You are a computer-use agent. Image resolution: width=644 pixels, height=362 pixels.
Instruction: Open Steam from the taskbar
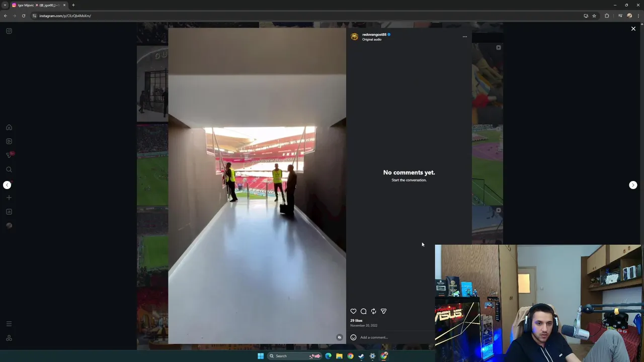tap(361, 356)
